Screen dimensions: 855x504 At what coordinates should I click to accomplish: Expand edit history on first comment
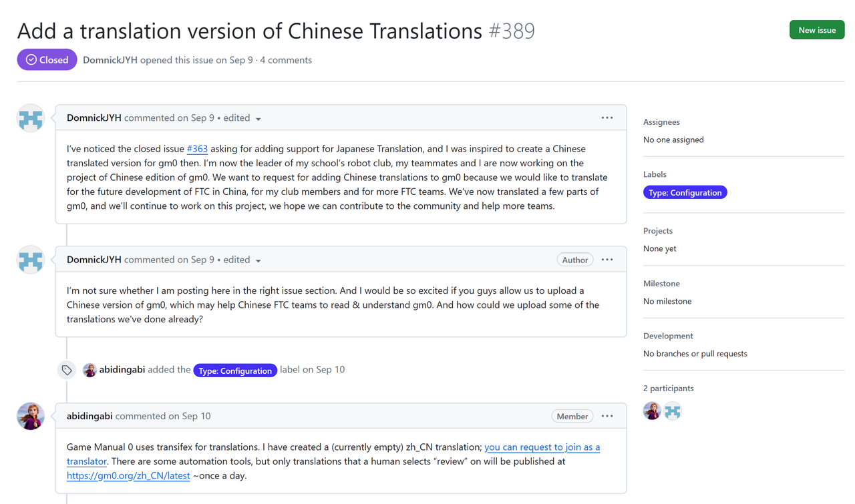[x=259, y=119]
